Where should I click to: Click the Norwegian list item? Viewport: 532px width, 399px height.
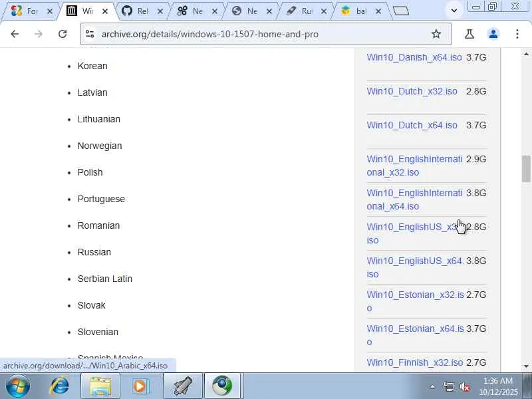(100, 146)
